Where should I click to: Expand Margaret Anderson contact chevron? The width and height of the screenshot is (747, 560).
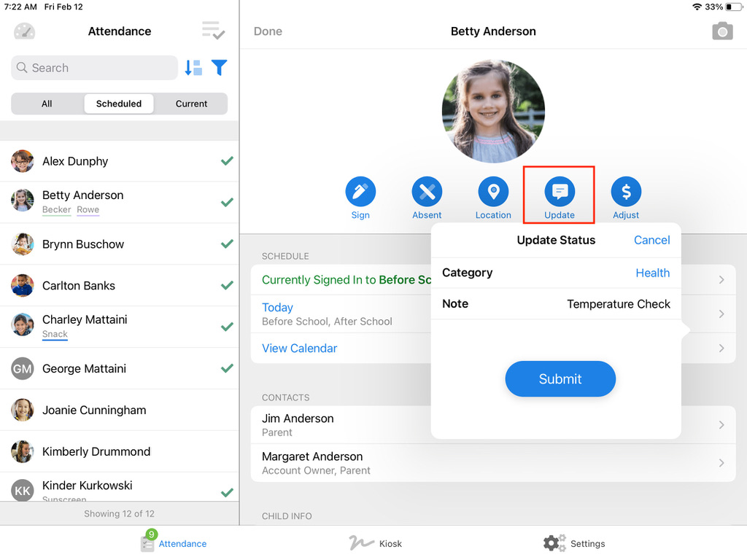click(x=721, y=463)
